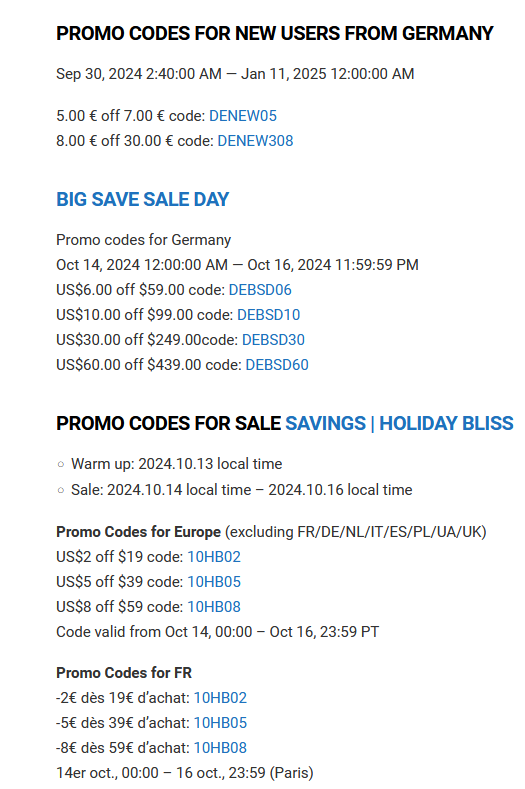Click the Warm up bullet line text

click(x=176, y=464)
